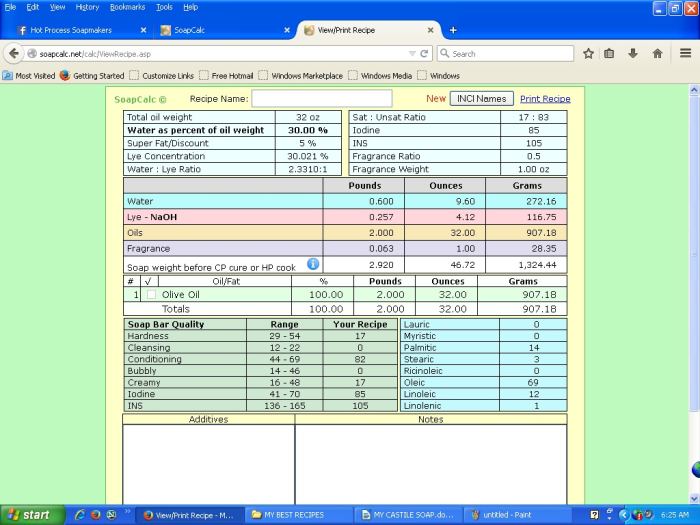Open the Customize Links bookmark
This screenshot has width=700, height=525.
click(162, 75)
